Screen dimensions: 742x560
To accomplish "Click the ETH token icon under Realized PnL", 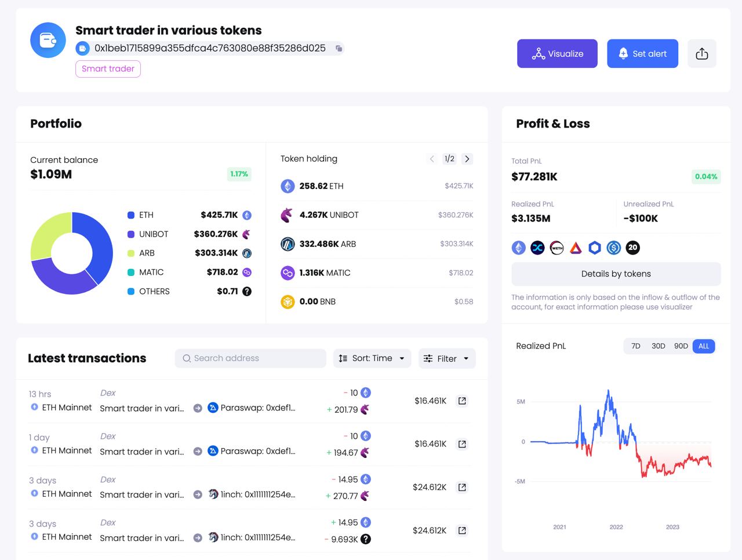I will coord(519,248).
